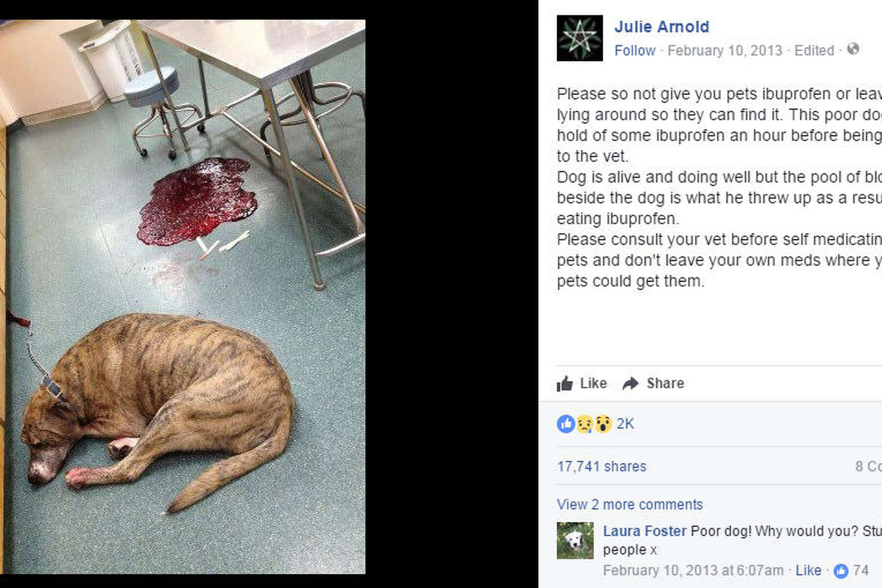Open Laura Foster's profile name link
Screen dimensions: 882x588
(x=644, y=531)
